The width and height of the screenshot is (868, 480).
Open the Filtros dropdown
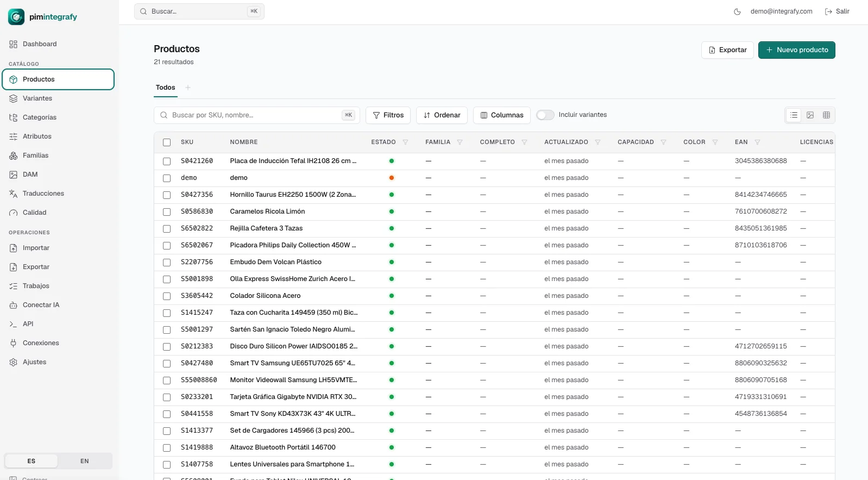coord(388,115)
